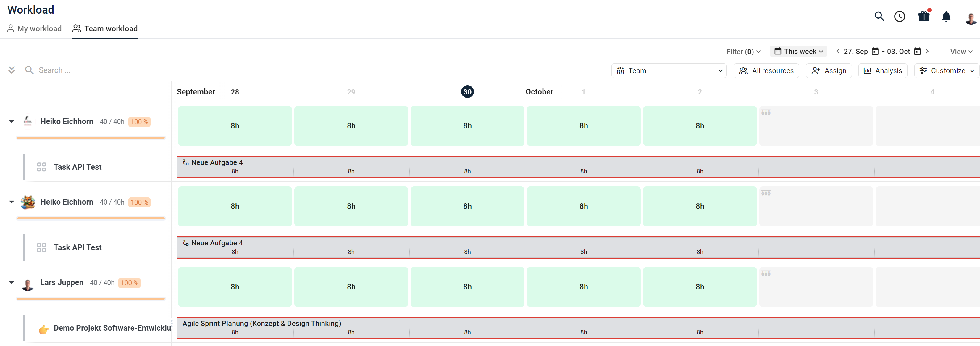This screenshot has height=346, width=980.
Task: Click weekend icon in Lars Juppen's October 3 cell
Action: point(766,273)
